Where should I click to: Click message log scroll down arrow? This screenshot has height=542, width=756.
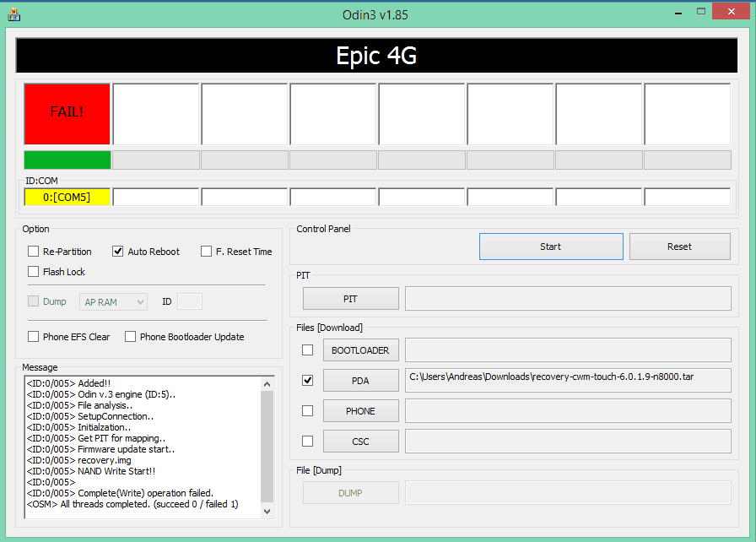(x=267, y=511)
